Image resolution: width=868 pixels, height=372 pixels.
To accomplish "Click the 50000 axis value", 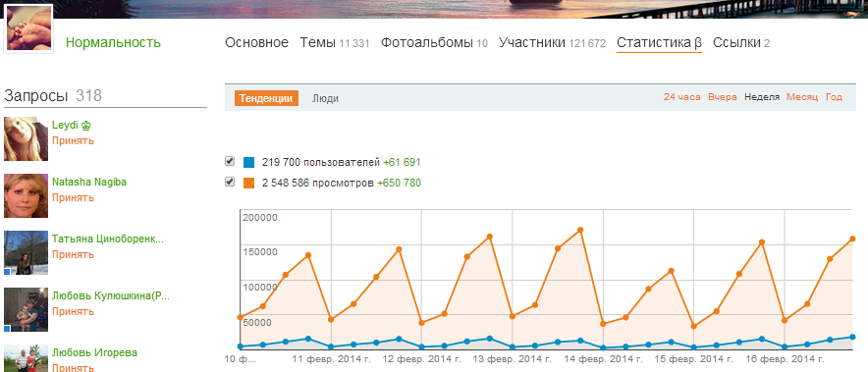I will (257, 322).
